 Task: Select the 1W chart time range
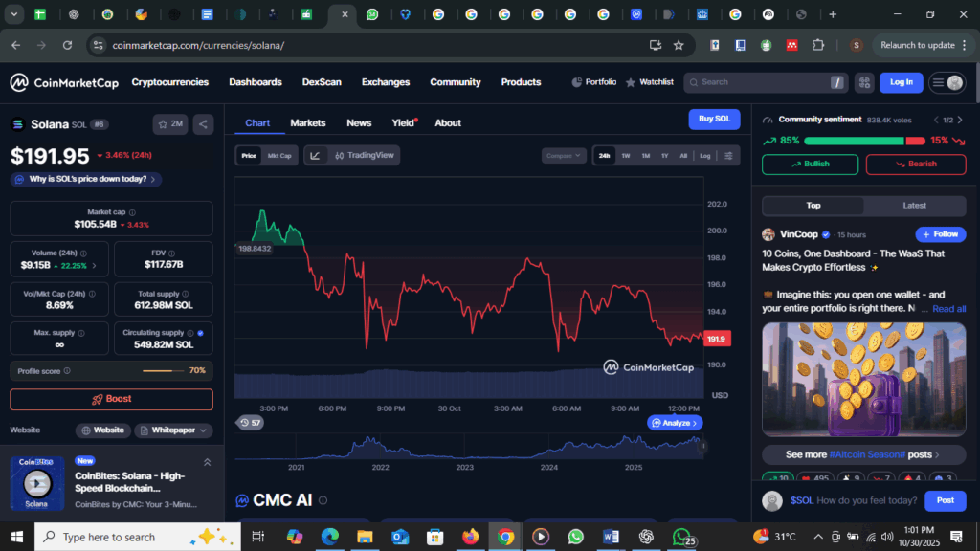coord(625,155)
